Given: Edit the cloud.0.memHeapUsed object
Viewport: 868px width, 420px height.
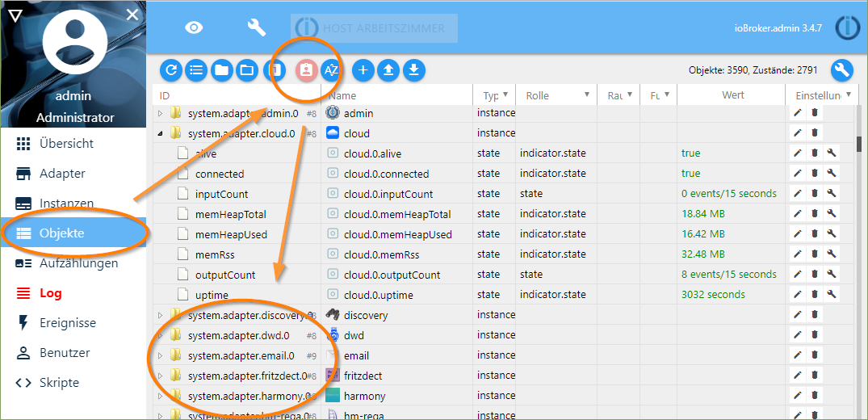Looking at the screenshot, I should (x=798, y=233).
